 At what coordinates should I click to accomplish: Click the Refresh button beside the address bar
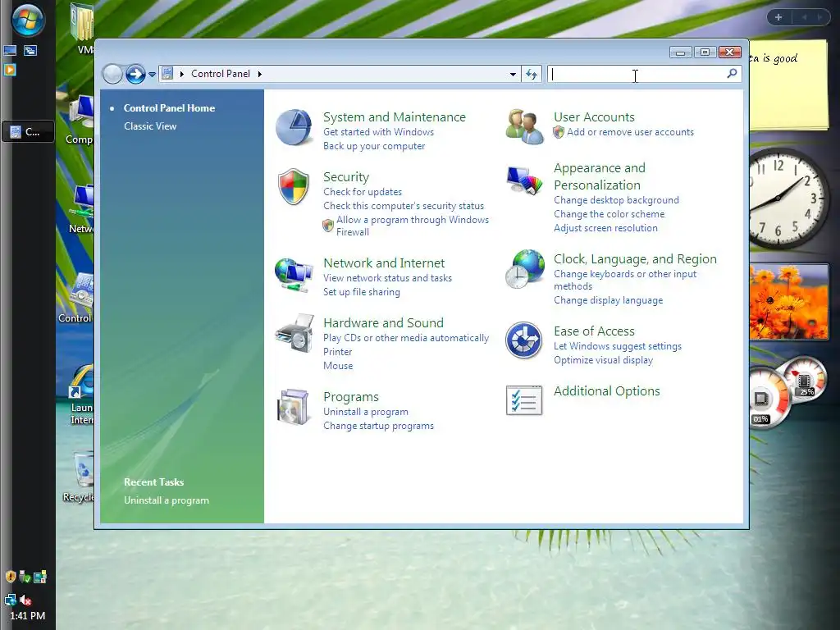(x=532, y=74)
